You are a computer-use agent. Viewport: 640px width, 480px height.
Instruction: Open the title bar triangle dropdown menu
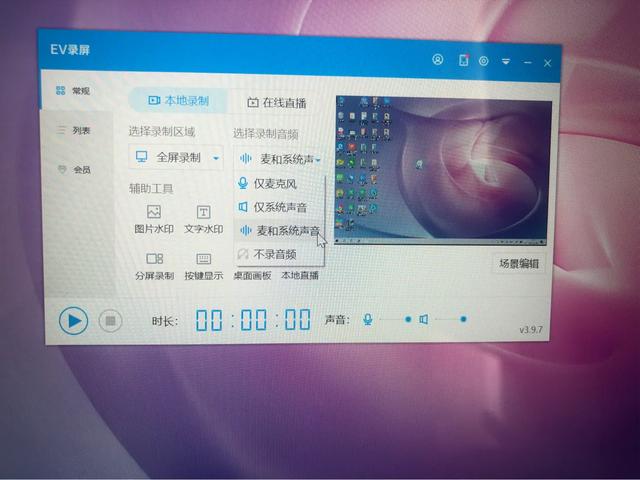[x=506, y=61]
